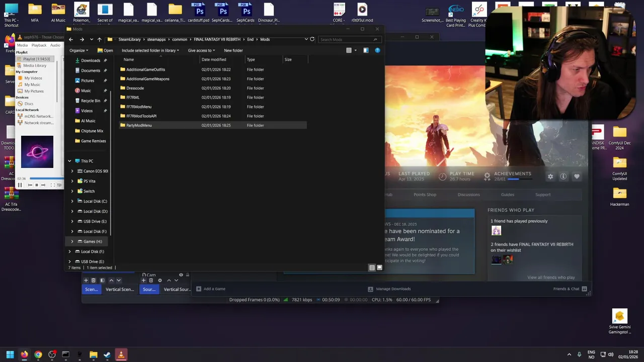This screenshot has height=362, width=644.
Task: Open Include selected folder in library menu
Action: 150,50
